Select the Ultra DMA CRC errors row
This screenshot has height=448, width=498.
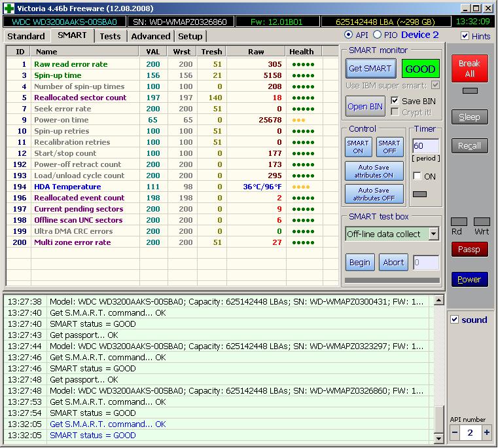(x=173, y=231)
